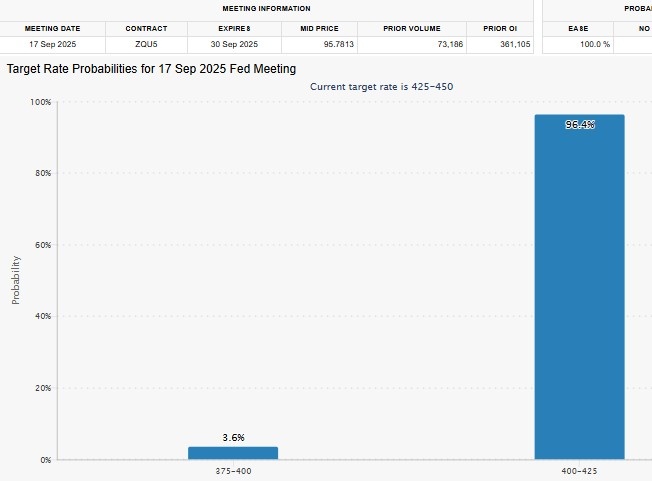Screen dimensions: 652x481
Task: Click the Current target rate is 425-450 subtitle
Action: pyautogui.click(x=381, y=87)
